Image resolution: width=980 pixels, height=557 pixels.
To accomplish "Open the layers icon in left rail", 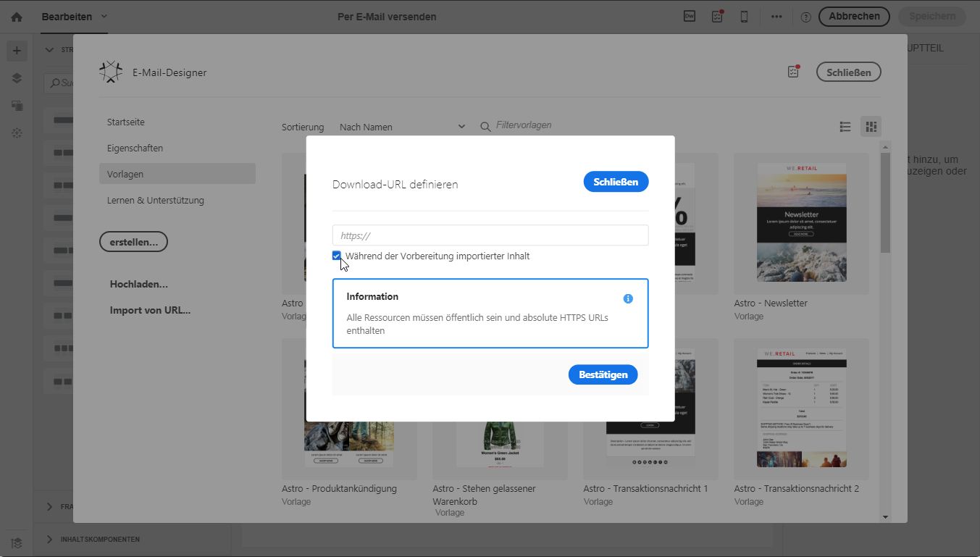I will (17, 78).
